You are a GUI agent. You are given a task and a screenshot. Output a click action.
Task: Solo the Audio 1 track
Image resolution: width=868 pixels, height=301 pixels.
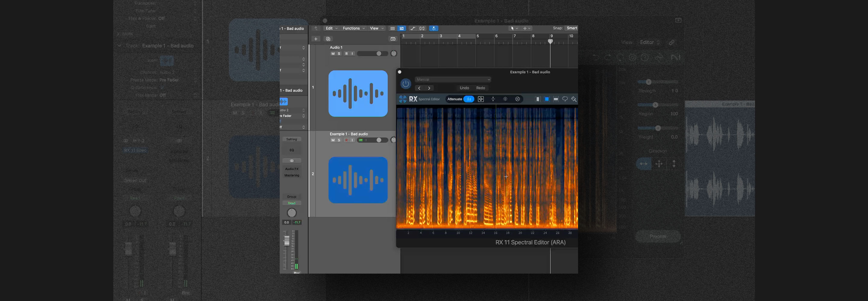click(339, 54)
